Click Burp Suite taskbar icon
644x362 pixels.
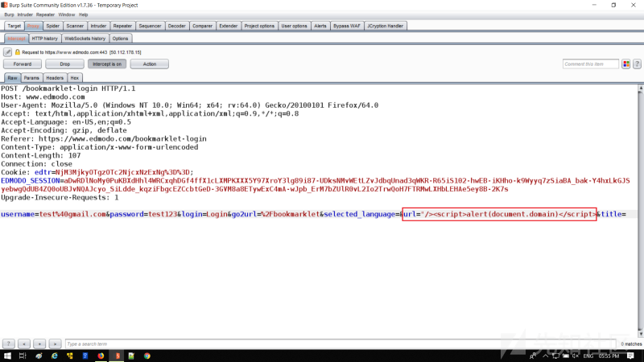tap(117, 356)
